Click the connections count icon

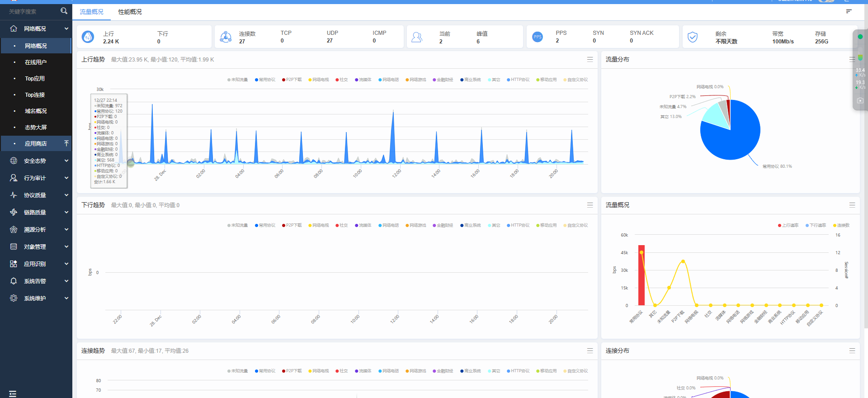[226, 37]
